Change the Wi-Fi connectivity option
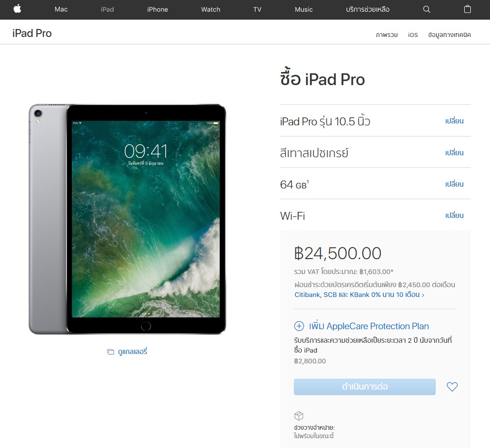The width and height of the screenshot is (490, 448). click(x=454, y=216)
